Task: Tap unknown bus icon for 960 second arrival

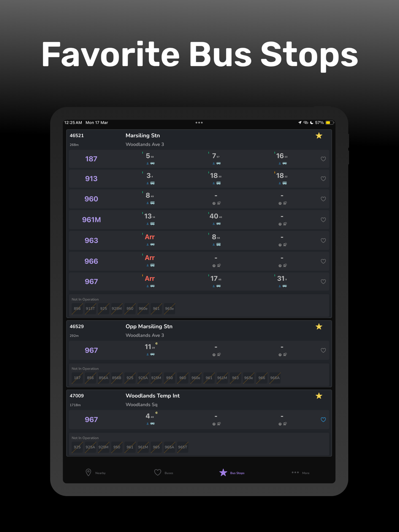Action: click(x=219, y=203)
